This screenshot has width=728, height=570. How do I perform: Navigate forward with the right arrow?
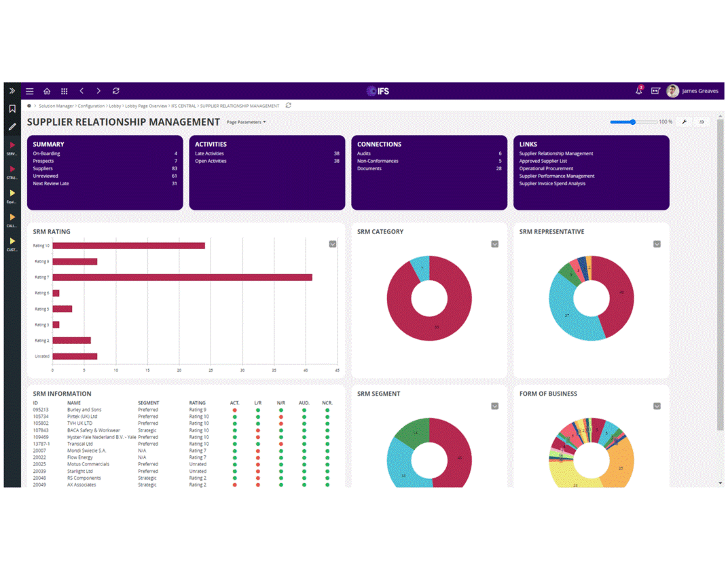point(98,91)
